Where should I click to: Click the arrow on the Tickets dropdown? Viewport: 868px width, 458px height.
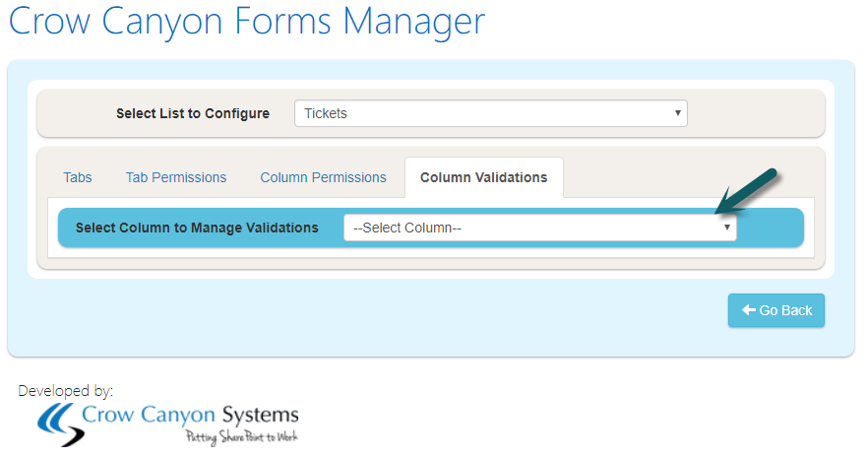[x=677, y=113]
